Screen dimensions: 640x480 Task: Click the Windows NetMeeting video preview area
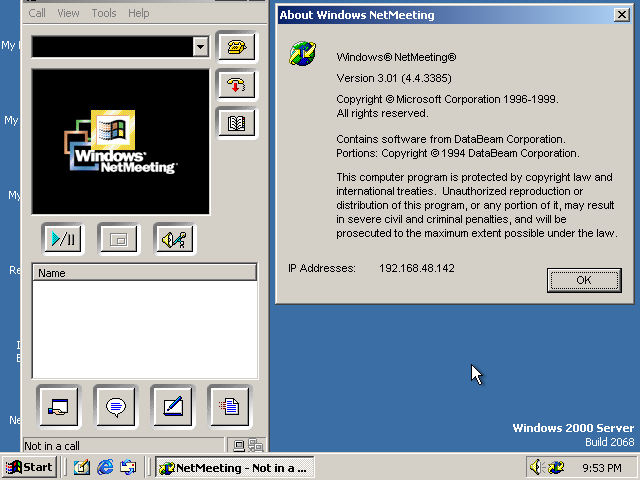pos(121,142)
